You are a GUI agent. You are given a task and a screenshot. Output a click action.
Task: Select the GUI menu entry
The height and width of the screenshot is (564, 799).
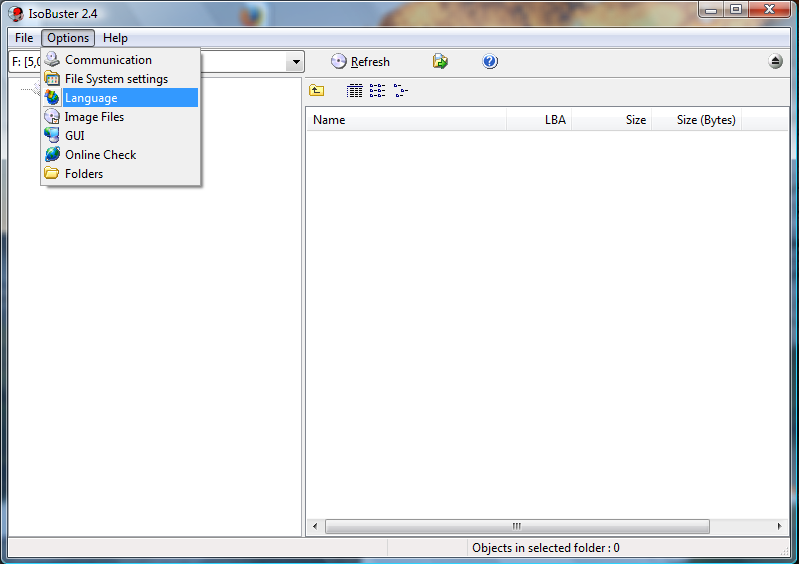[121, 136]
